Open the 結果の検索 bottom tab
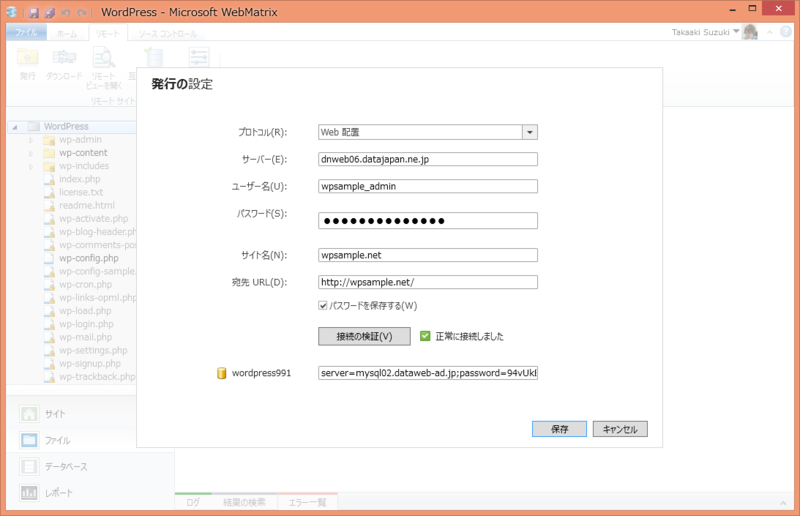800x516 pixels. click(244, 502)
